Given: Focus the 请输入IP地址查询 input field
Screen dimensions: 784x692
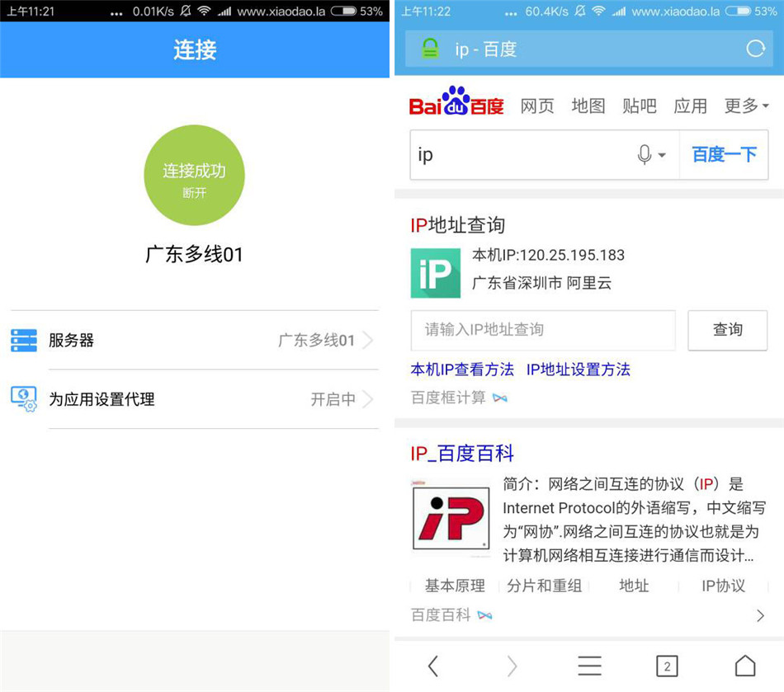Looking at the screenshot, I should point(543,330).
